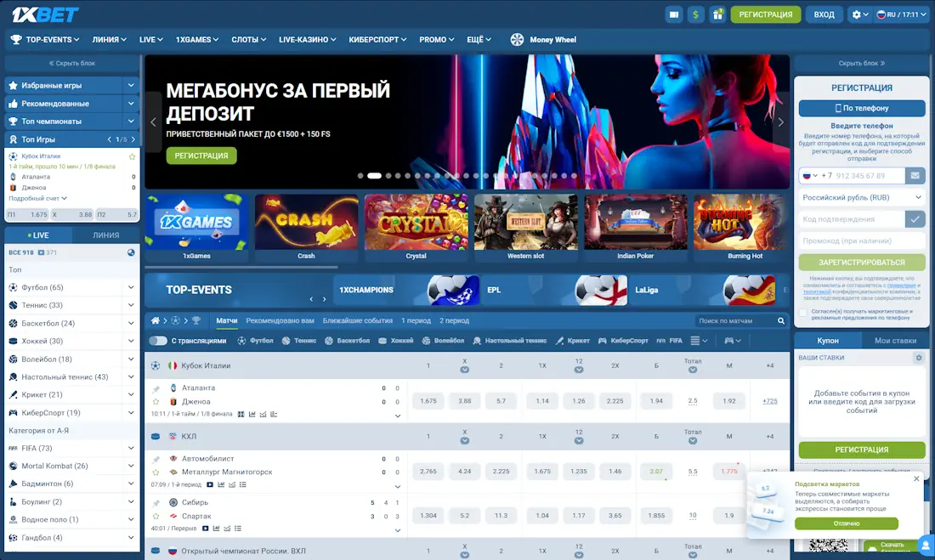
Task: Click the Money Wheel icon
Action: pos(517,39)
